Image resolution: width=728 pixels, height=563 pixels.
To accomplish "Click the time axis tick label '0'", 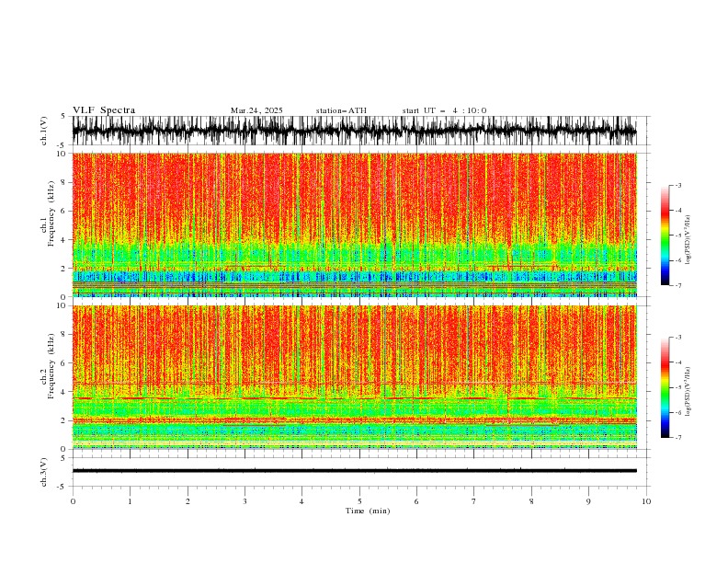I will 73,501.
